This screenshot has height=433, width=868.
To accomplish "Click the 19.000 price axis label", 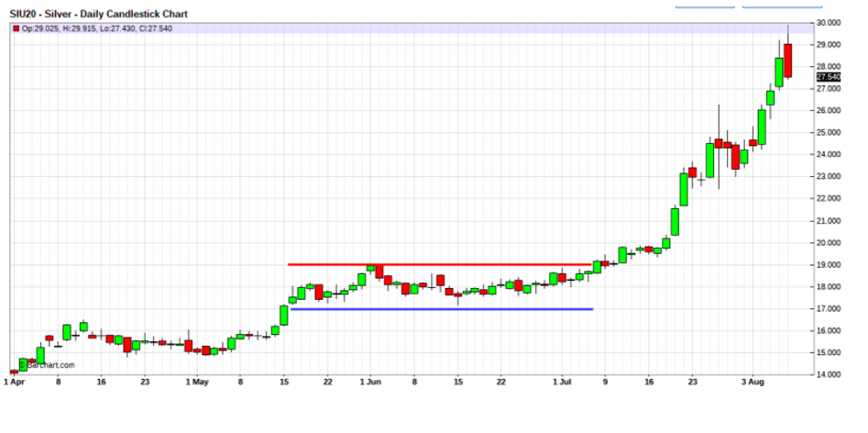I will 829,265.
